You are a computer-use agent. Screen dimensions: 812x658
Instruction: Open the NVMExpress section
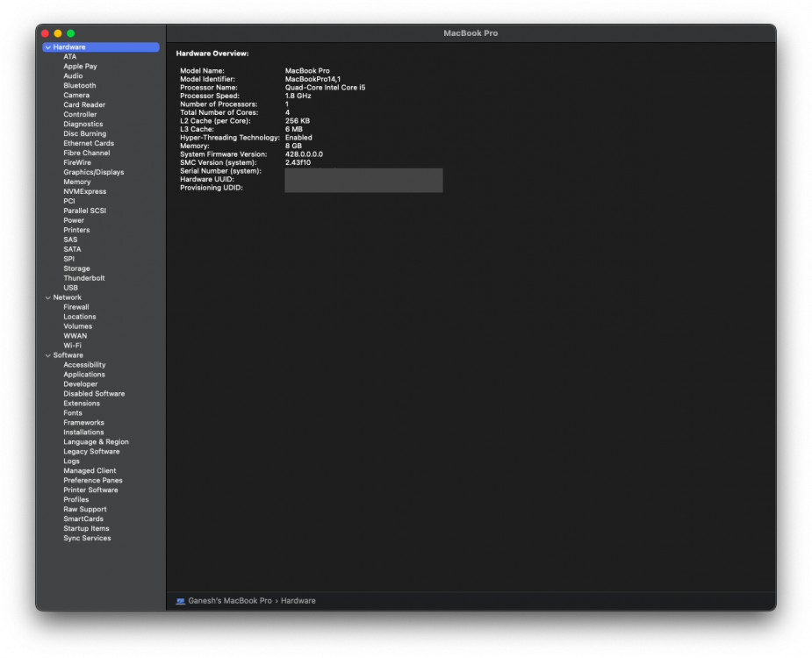pos(85,191)
